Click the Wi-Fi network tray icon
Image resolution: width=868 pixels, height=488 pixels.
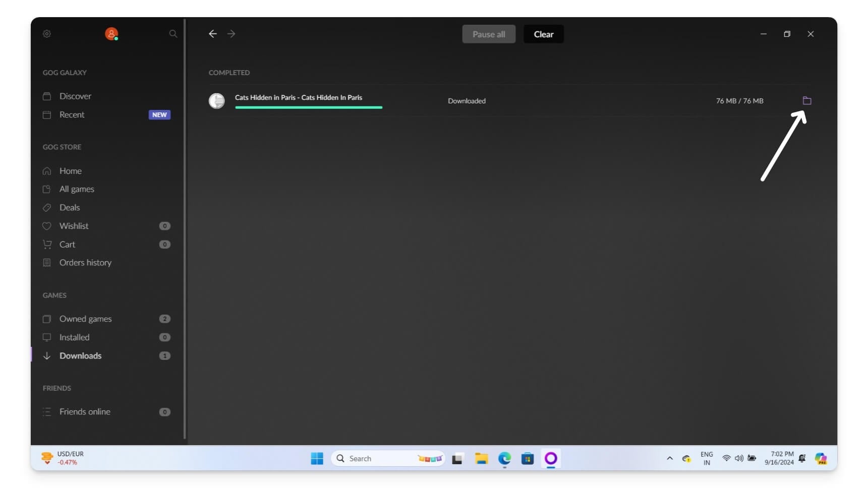click(x=726, y=458)
